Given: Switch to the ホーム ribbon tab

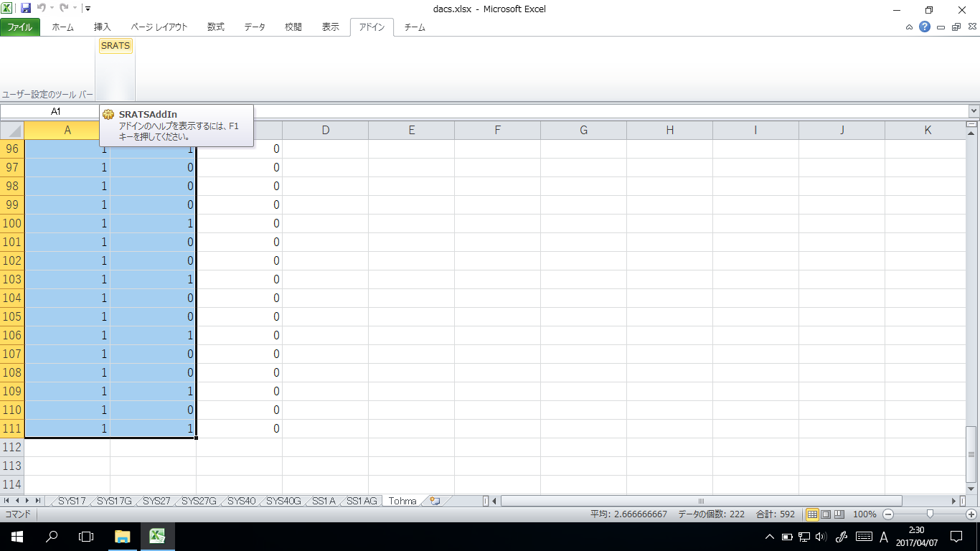Looking at the screenshot, I should [62, 27].
